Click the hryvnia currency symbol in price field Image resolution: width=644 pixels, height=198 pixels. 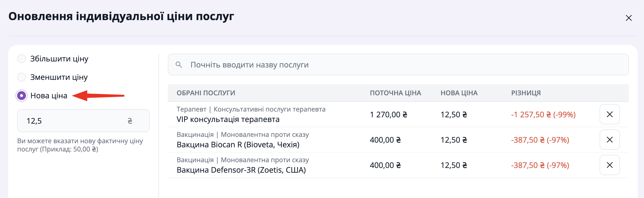click(x=130, y=121)
